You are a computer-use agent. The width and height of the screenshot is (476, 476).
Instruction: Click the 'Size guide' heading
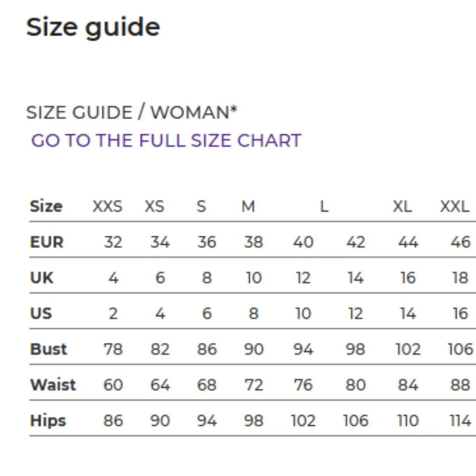point(93,27)
